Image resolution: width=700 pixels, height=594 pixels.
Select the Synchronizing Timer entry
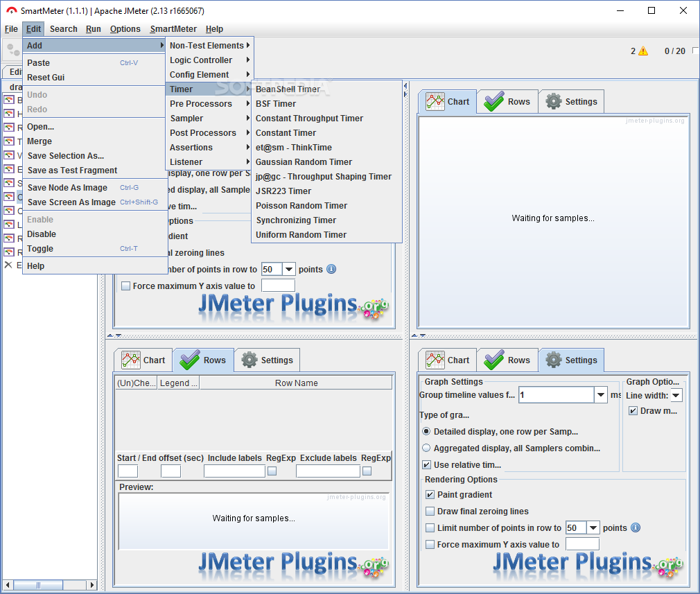[327, 220]
